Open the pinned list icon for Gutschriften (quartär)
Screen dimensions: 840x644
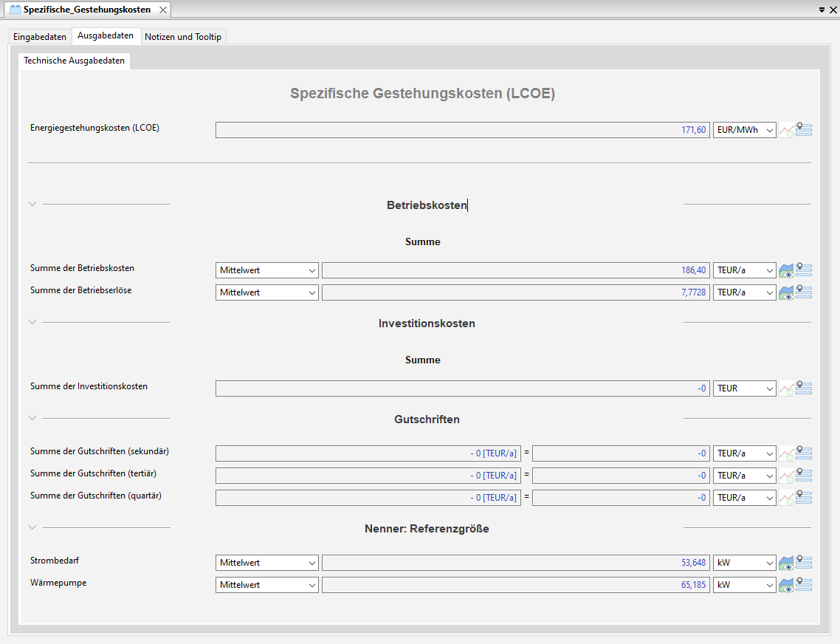804,497
